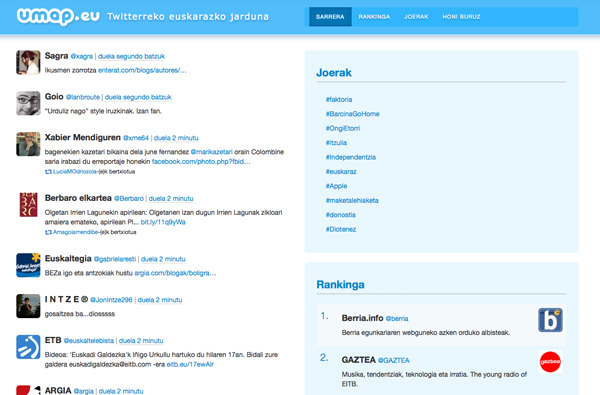Click the ETB user name
600x395 pixels.
[53, 340]
